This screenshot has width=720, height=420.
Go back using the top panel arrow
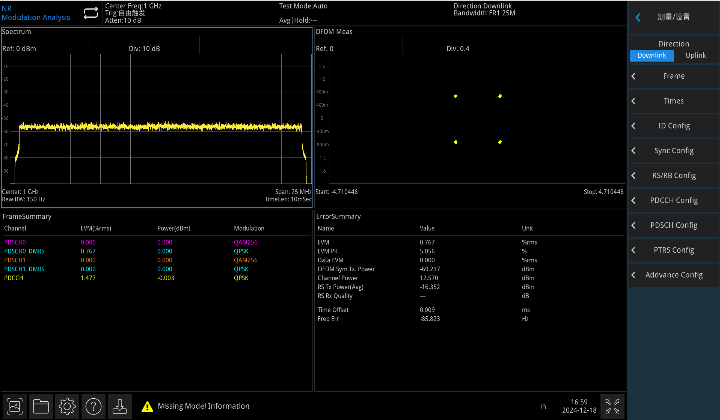pyautogui.click(x=638, y=17)
